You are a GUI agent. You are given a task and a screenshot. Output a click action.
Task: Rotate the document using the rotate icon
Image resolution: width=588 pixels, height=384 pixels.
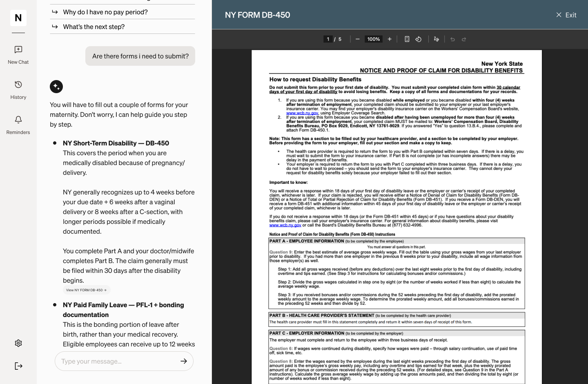coord(419,39)
